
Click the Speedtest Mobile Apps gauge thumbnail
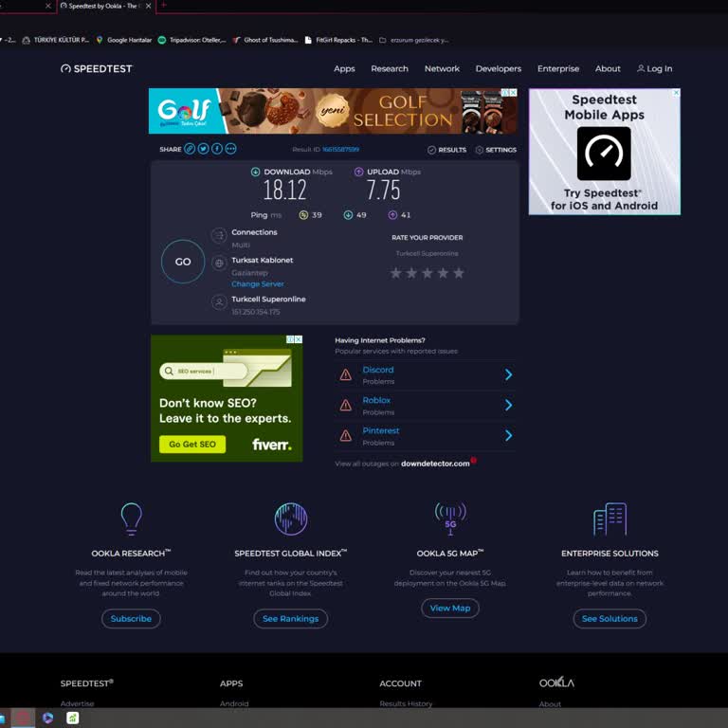(604, 154)
